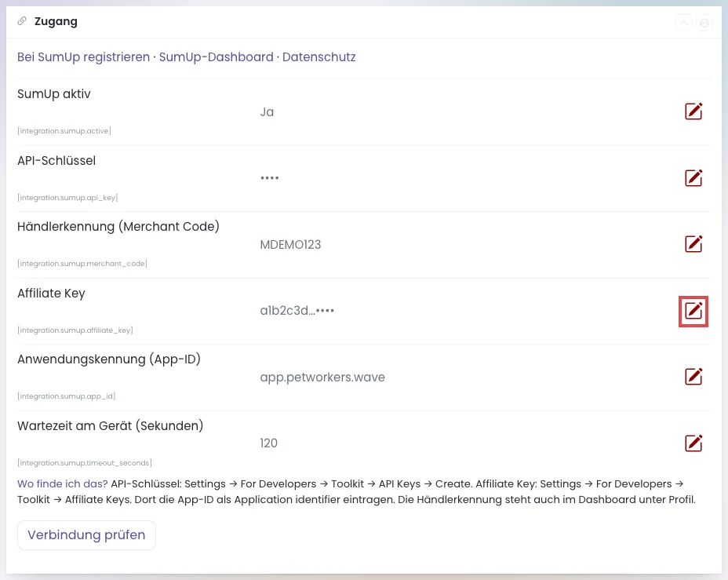Select the App-ID value app.petworkers.wave
Image resolution: width=728 pixels, height=580 pixels.
[x=322, y=377]
